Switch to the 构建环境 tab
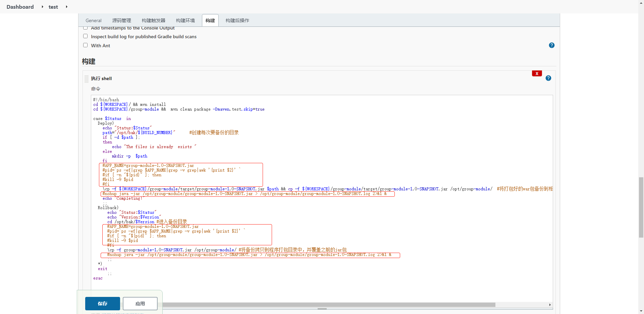Viewport: 644px width, 314px height. point(185,20)
